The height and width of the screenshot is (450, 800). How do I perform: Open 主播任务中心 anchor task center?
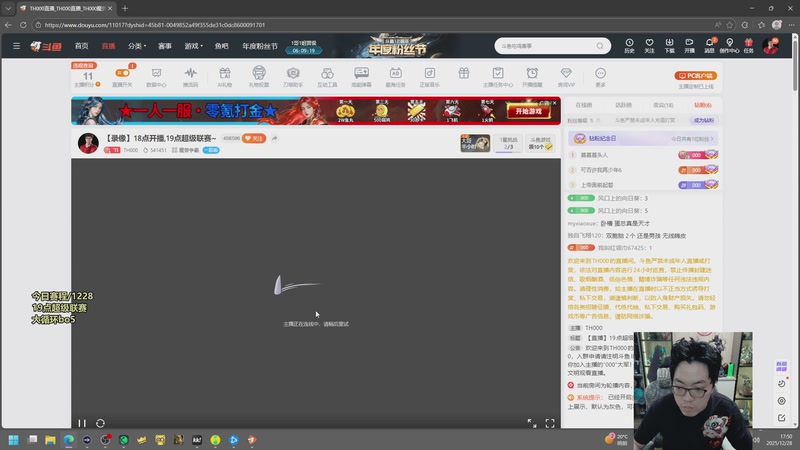[498, 77]
